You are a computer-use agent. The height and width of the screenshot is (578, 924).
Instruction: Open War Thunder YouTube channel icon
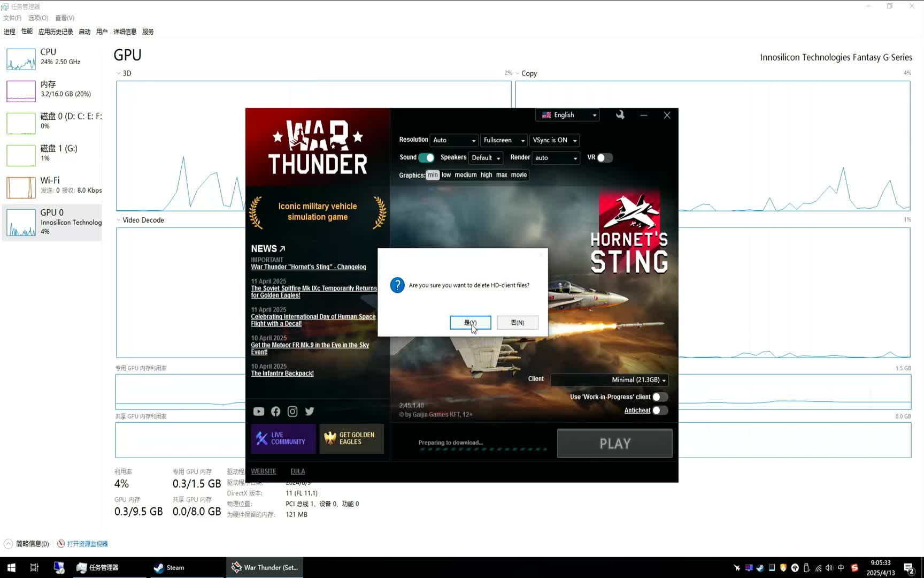(x=258, y=412)
